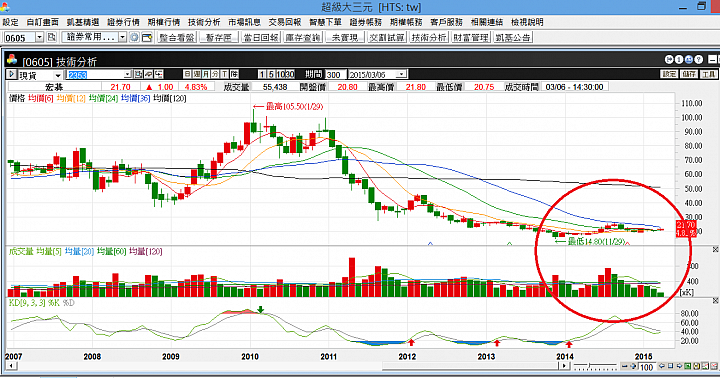Click the zoom-out minus icon near 100
Viewport: 720px width, 378px height.
pos(624,366)
